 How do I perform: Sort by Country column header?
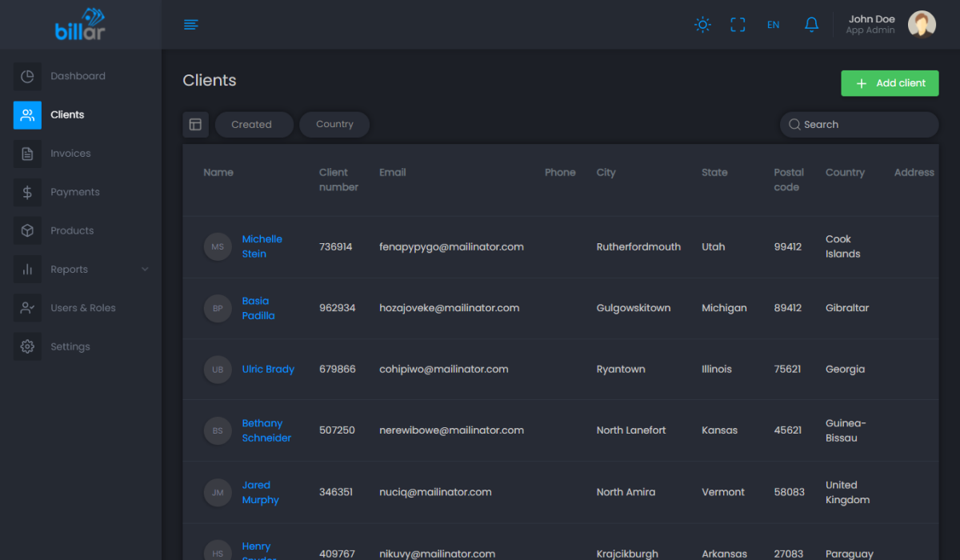(x=845, y=173)
